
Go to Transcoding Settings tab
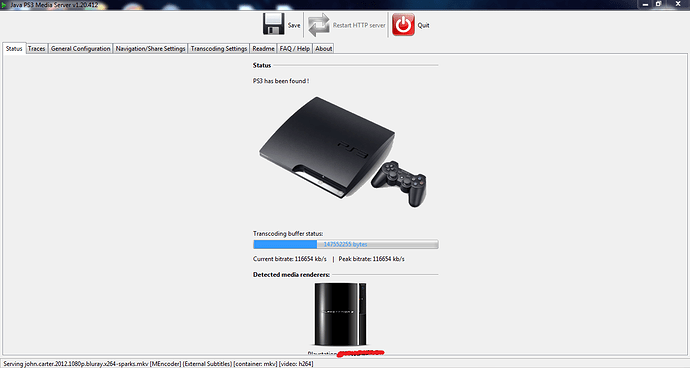[x=219, y=48]
